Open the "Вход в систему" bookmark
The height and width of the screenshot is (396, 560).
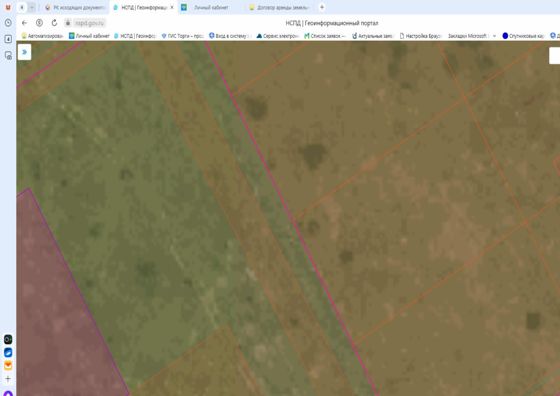click(x=230, y=36)
